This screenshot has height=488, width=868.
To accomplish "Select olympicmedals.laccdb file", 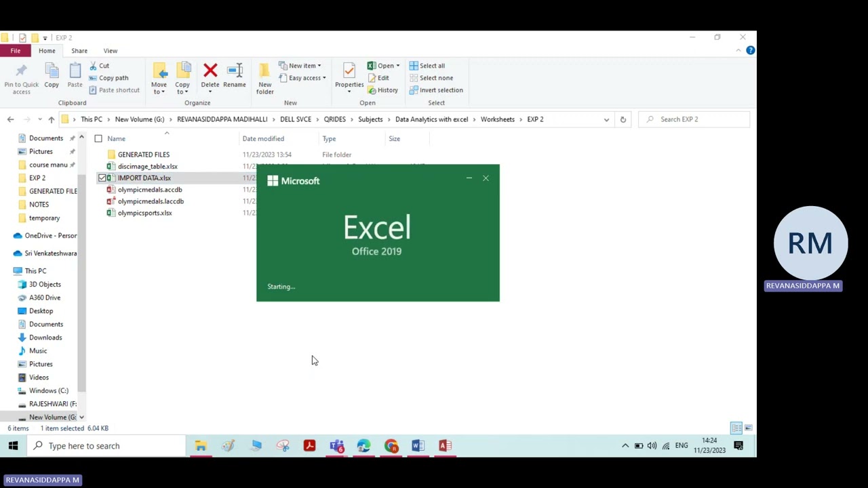I will (x=151, y=201).
